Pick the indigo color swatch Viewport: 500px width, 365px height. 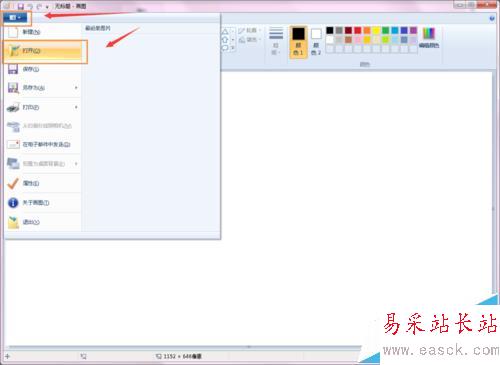coord(404,31)
